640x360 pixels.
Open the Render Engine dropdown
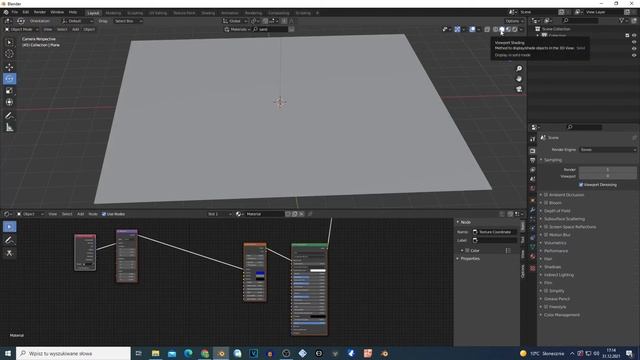tap(607, 150)
